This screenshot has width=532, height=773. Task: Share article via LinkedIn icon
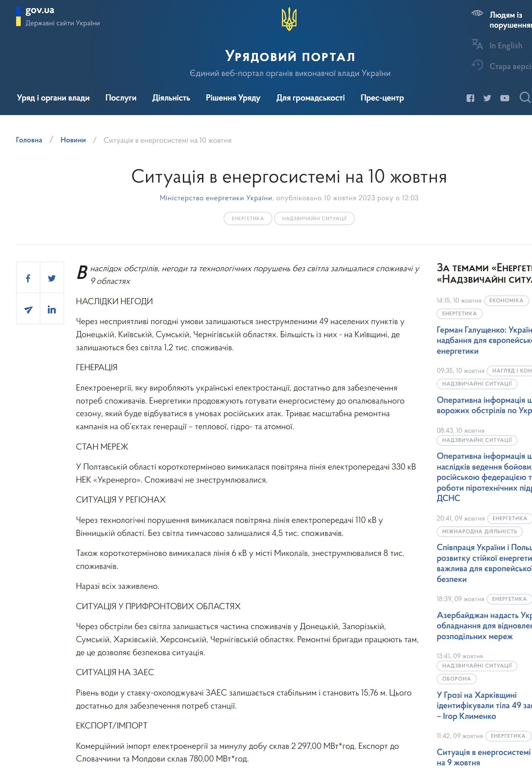52,310
